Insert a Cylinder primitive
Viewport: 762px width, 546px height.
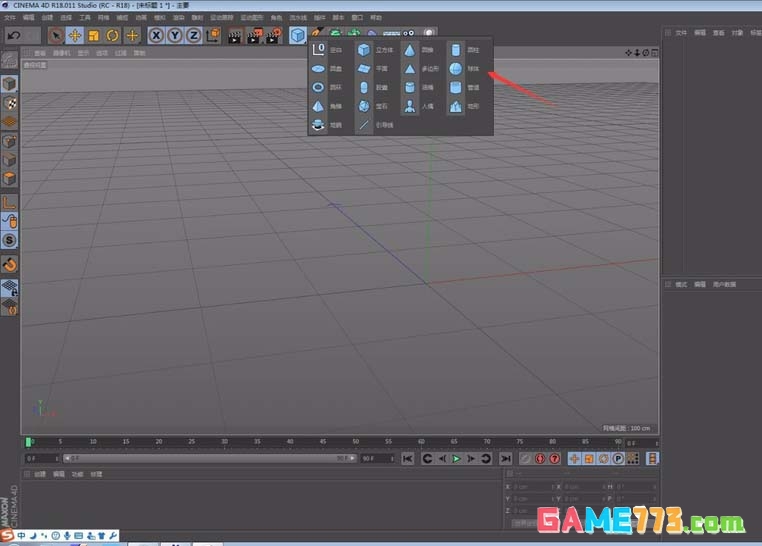(455, 49)
